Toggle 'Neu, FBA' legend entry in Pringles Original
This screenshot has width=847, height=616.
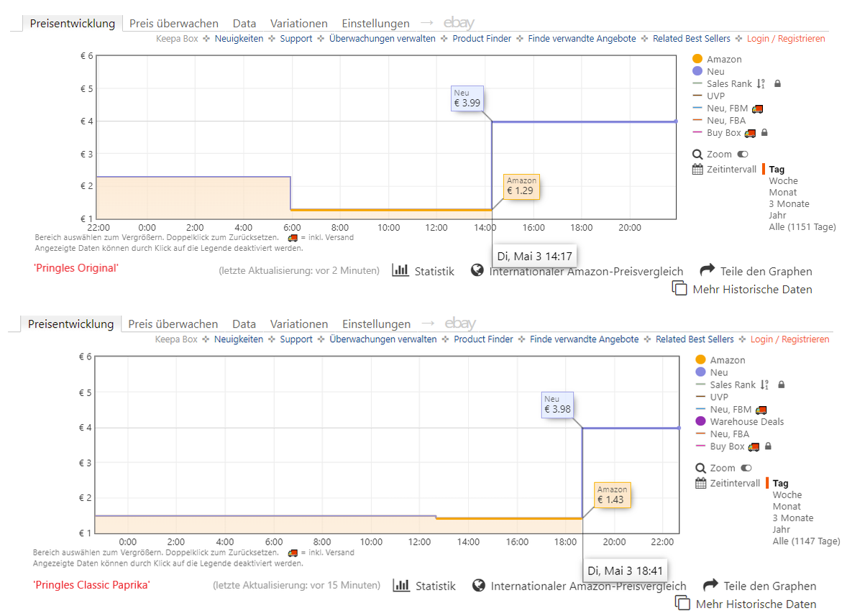coord(719,121)
